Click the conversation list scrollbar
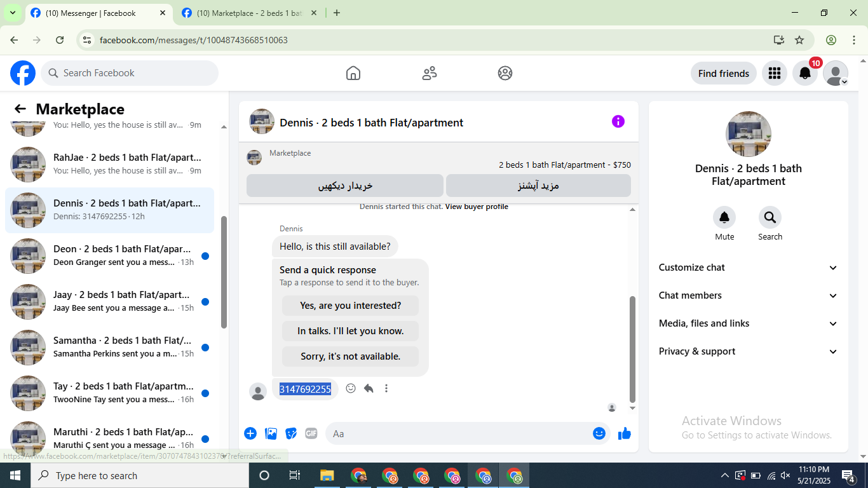 224,272
